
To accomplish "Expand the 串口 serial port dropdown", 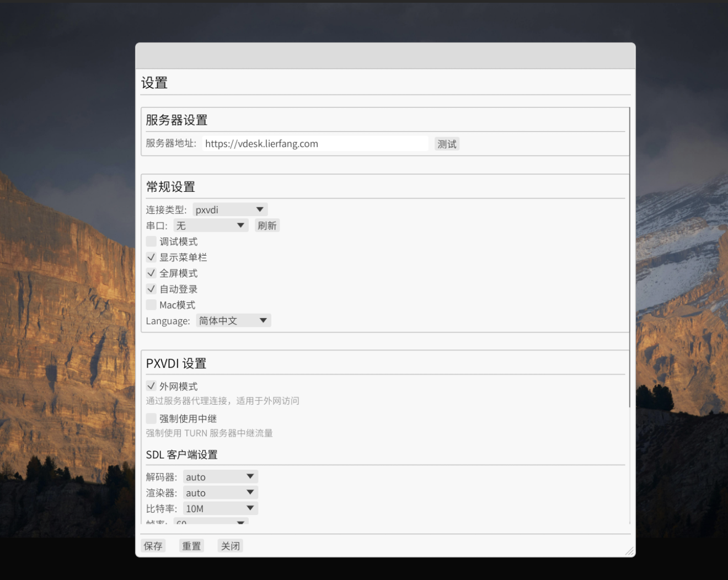I will coord(211,225).
